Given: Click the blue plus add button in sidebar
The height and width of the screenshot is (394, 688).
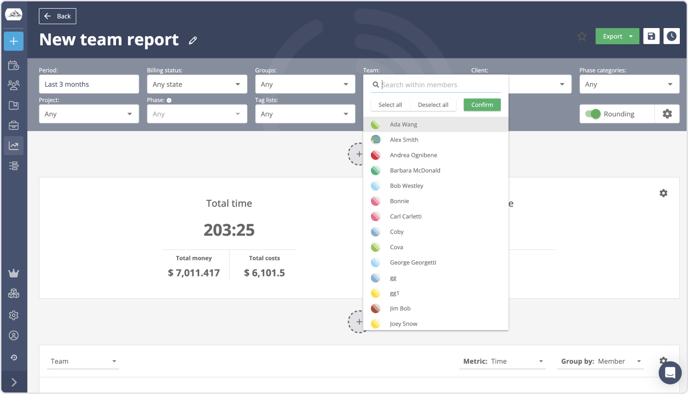Looking at the screenshot, I should (x=14, y=41).
